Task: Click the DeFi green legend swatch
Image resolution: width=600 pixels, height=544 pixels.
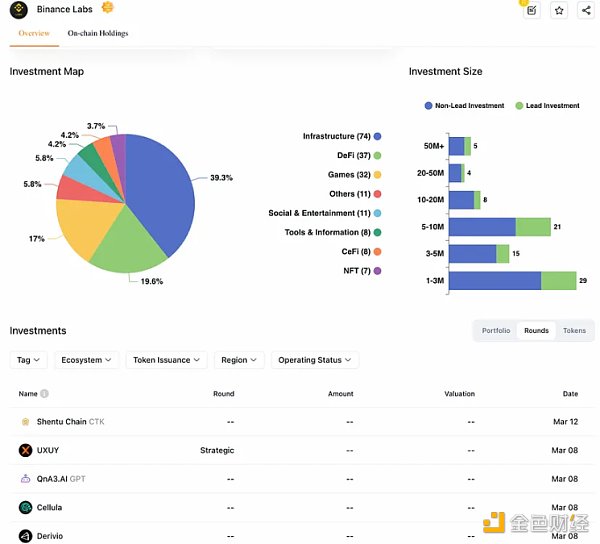Action: pyautogui.click(x=377, y=155)
